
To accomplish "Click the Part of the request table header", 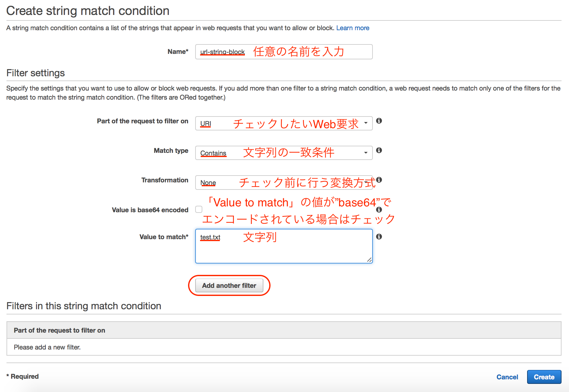I will coord(59,330).
